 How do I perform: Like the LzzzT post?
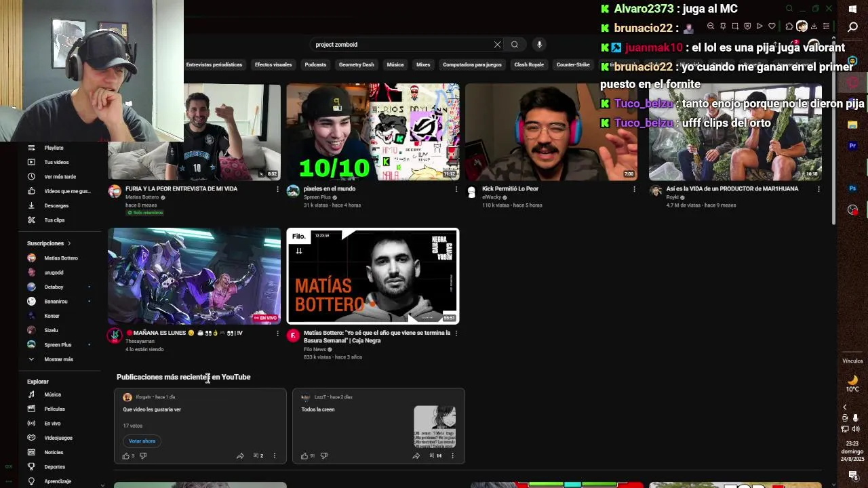[x=304, y=456]
